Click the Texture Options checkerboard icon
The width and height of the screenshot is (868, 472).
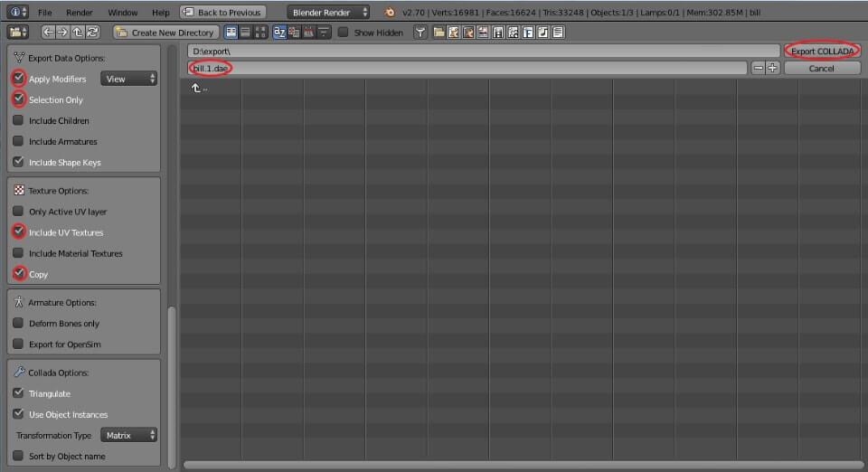(19, 191)
